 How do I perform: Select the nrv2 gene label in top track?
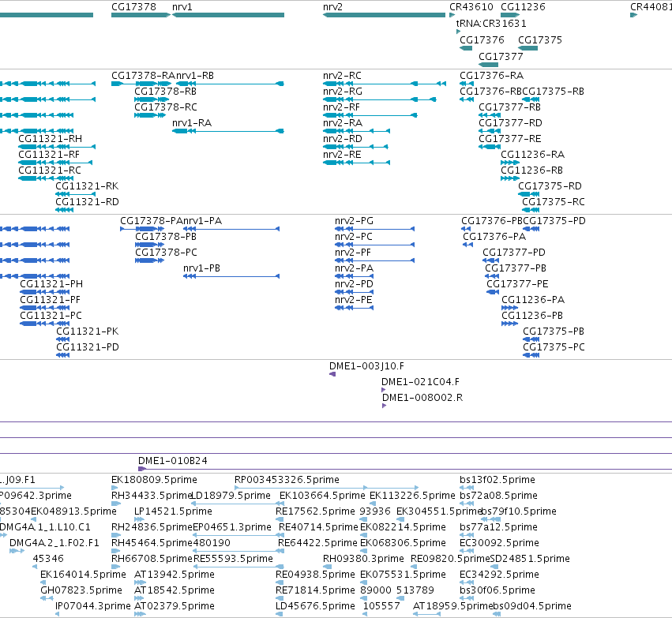332,7
